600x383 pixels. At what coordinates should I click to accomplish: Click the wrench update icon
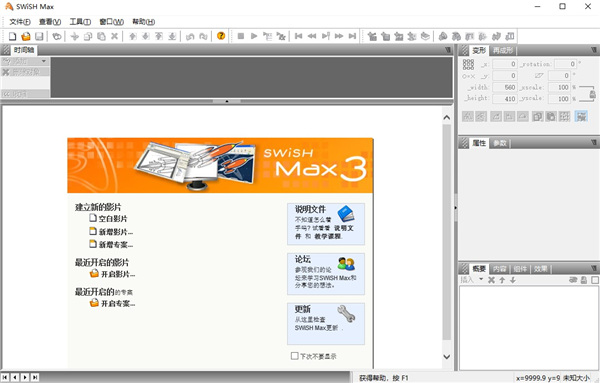coord(346,314)
